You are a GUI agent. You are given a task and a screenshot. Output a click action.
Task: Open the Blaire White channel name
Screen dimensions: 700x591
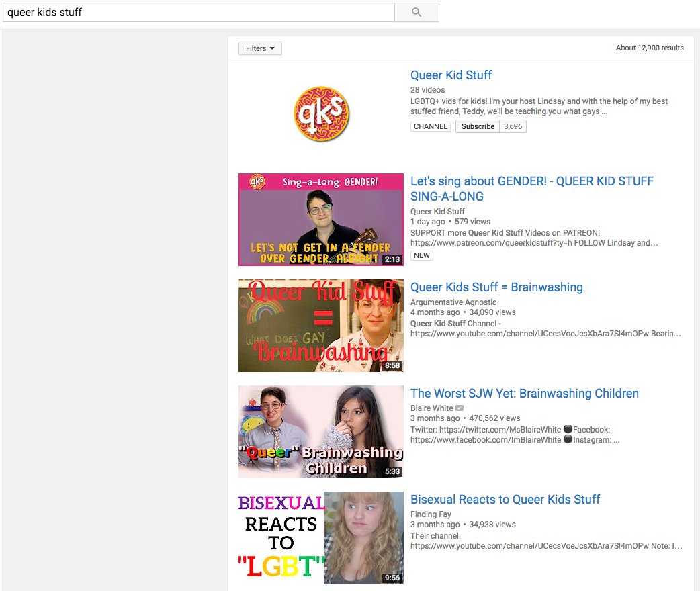(432, 408)
